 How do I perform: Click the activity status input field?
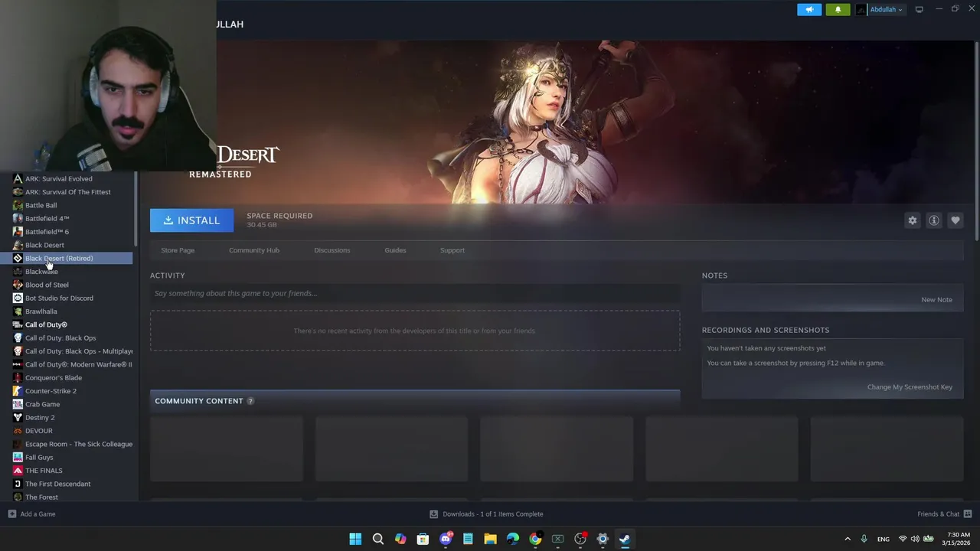(x=415, y=293)
